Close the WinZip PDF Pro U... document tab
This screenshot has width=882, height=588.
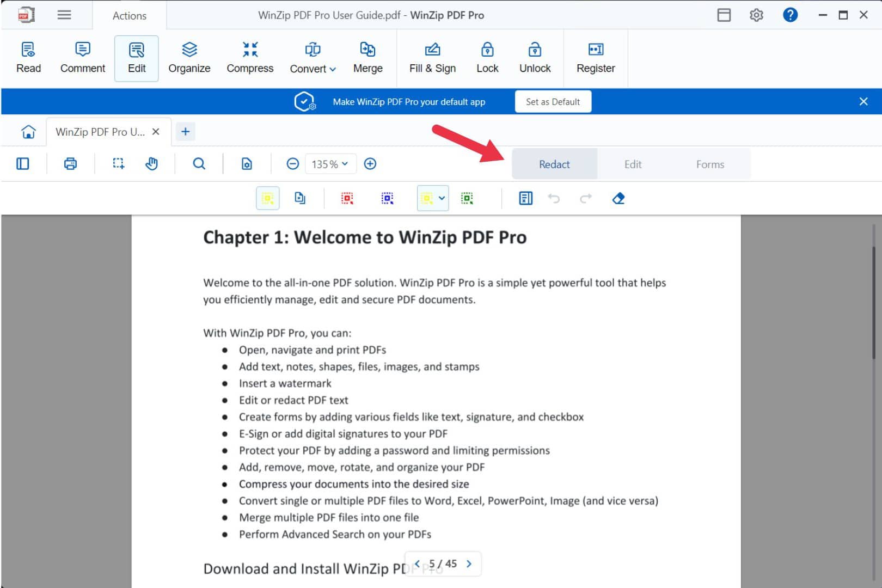tap(156, 132)
